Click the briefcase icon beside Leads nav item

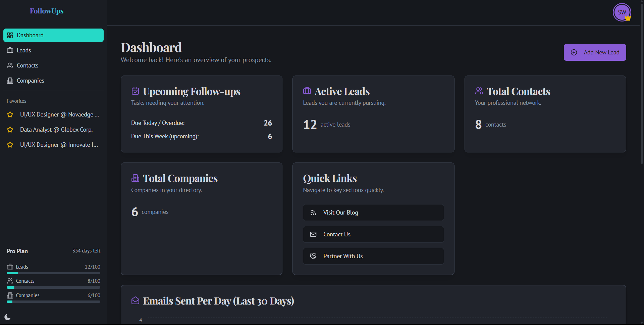coord(10,50)
